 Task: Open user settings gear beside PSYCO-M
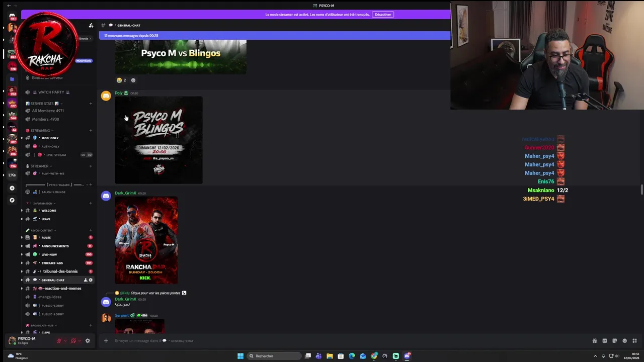point(88,341)
